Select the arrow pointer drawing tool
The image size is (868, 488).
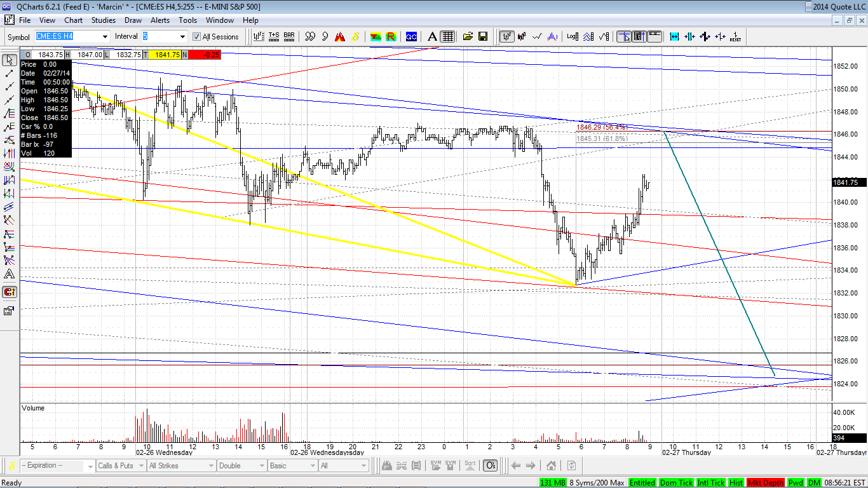10,60
